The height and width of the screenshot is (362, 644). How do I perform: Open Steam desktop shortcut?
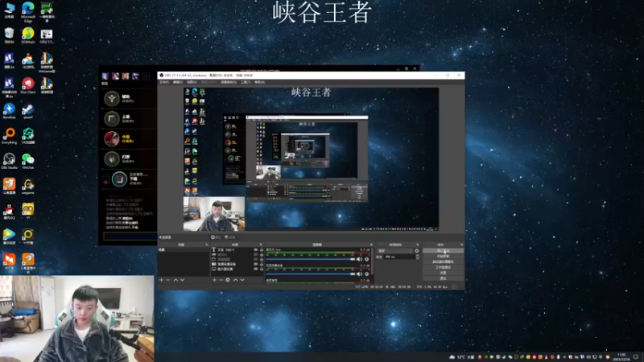(28, 111)
